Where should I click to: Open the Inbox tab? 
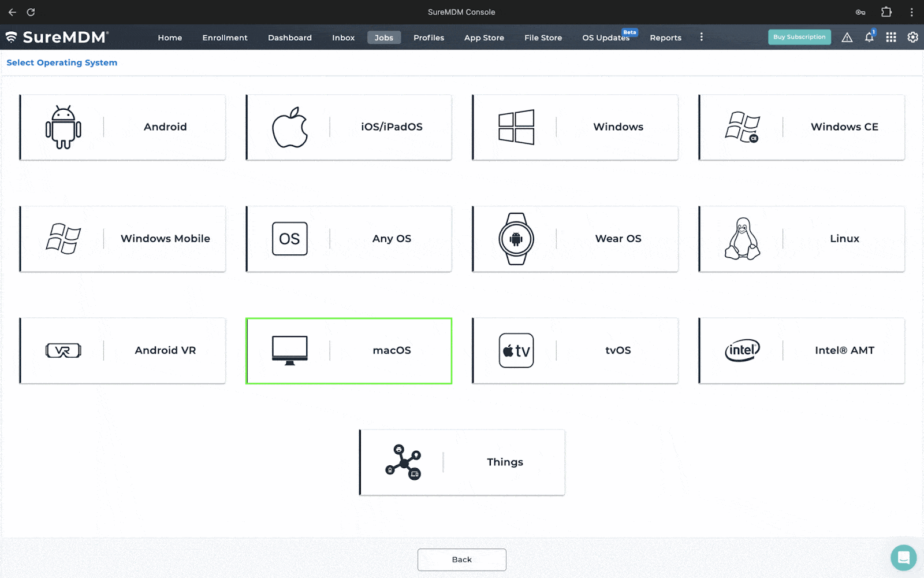(343, 38)
